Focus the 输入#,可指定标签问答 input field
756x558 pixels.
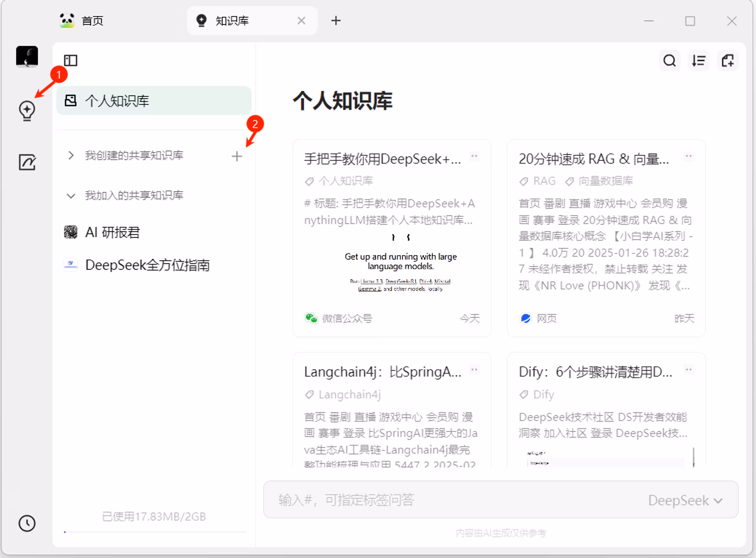(501, 500)
